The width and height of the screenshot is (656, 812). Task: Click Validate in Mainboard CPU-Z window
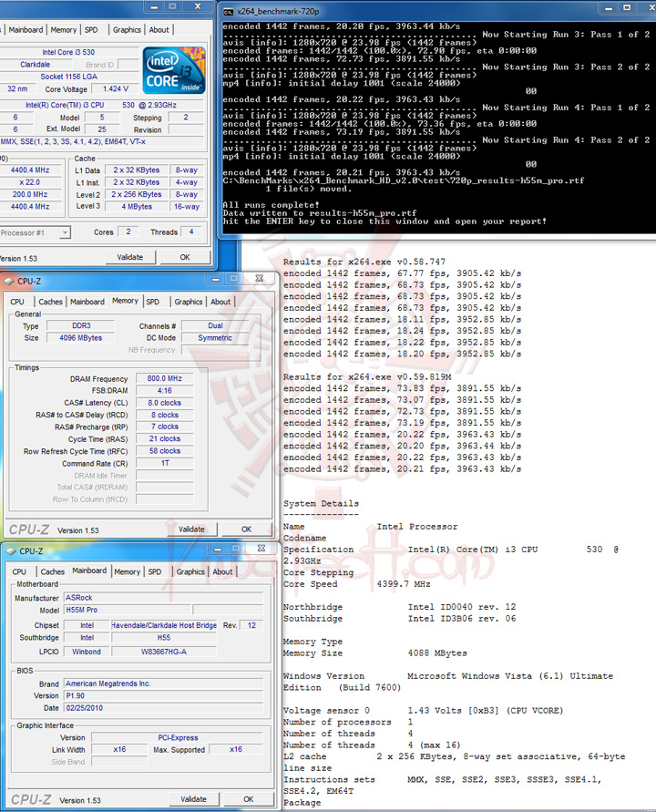tap(194, 799)
